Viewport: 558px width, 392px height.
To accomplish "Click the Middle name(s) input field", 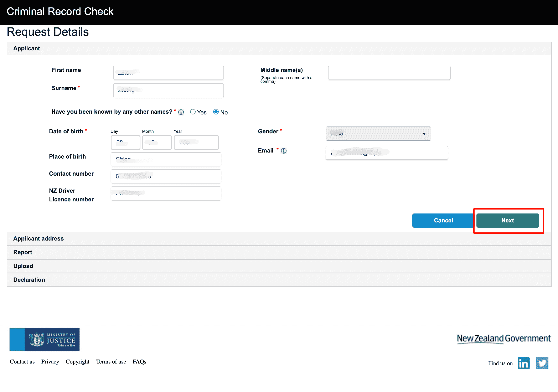I will click(x=389, y=73).
